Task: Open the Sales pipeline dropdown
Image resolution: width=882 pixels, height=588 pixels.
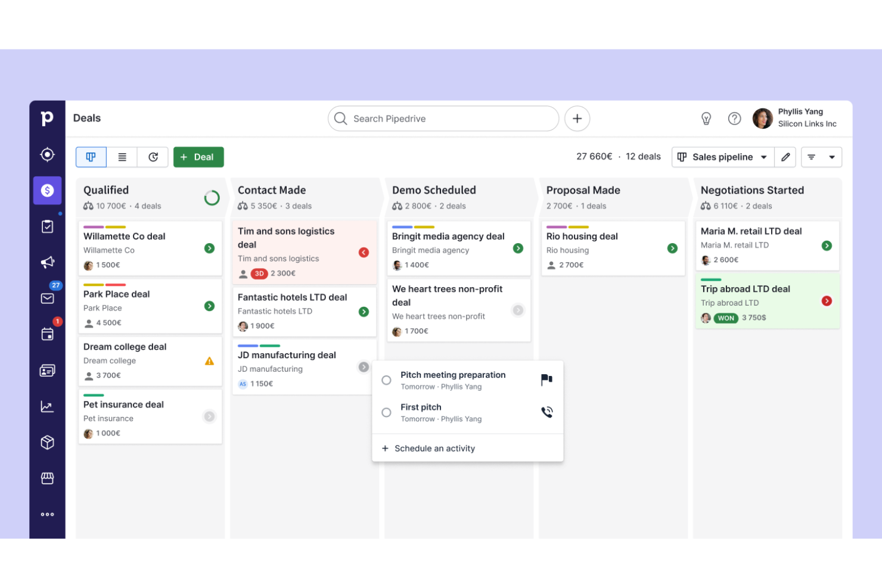Action: 722,157
